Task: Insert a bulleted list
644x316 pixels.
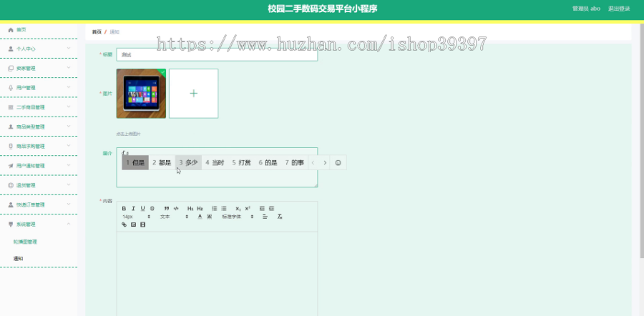Action: tap(224, 209)
